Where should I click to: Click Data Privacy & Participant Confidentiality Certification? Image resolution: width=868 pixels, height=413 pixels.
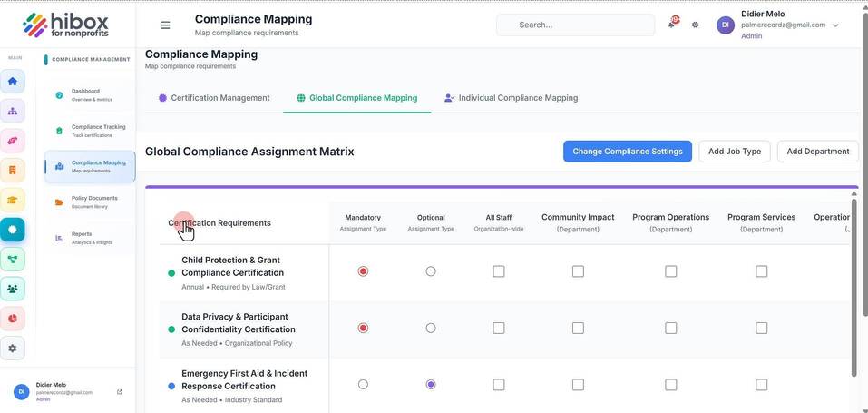coord(239,323)
